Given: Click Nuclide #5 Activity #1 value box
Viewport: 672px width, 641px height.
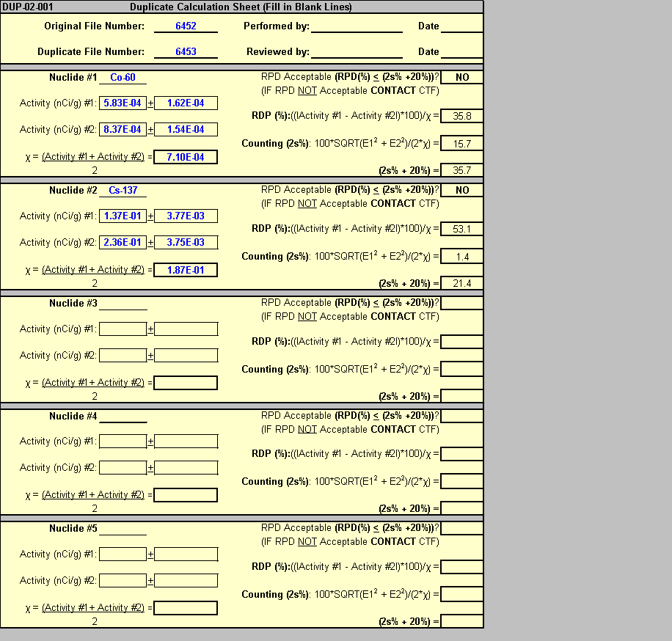Looking at the screenshot, I should [x=123, y=554].
